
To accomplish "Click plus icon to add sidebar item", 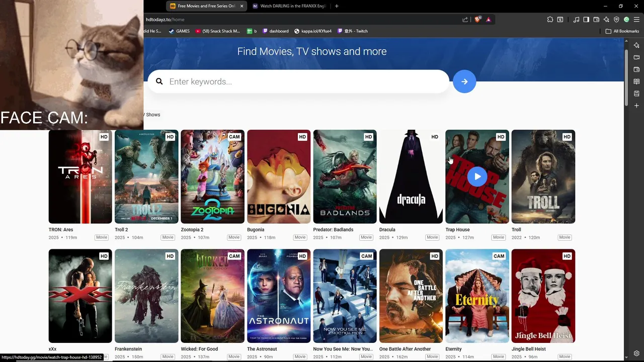I will tap(636, 106).
